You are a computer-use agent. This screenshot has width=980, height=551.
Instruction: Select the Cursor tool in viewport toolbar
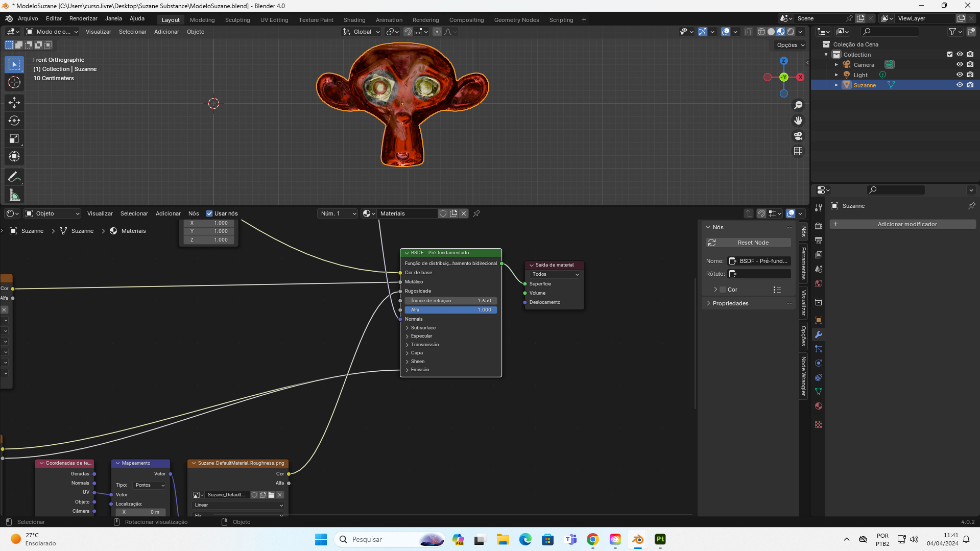(14, 82)
